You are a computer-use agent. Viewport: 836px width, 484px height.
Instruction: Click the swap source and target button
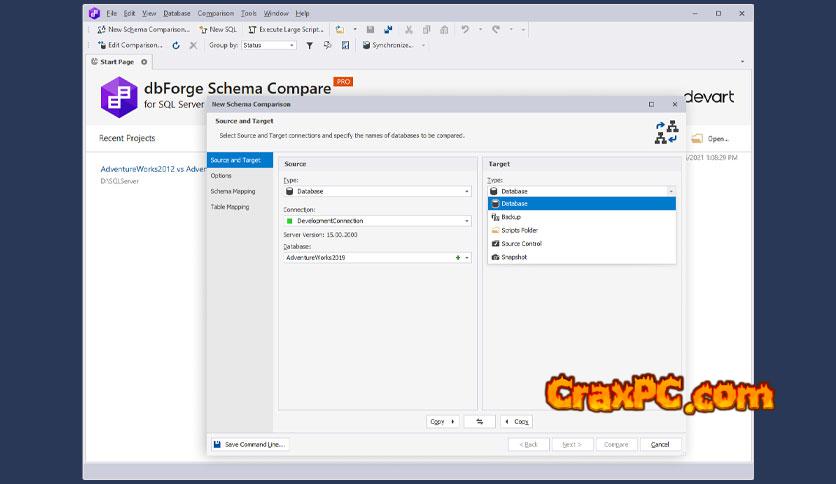point(479,422)
